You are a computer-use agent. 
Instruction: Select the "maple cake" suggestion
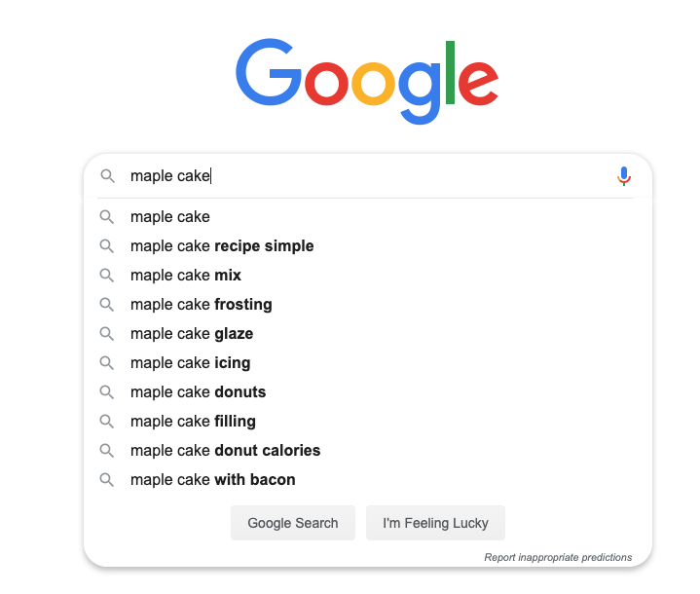170,217
